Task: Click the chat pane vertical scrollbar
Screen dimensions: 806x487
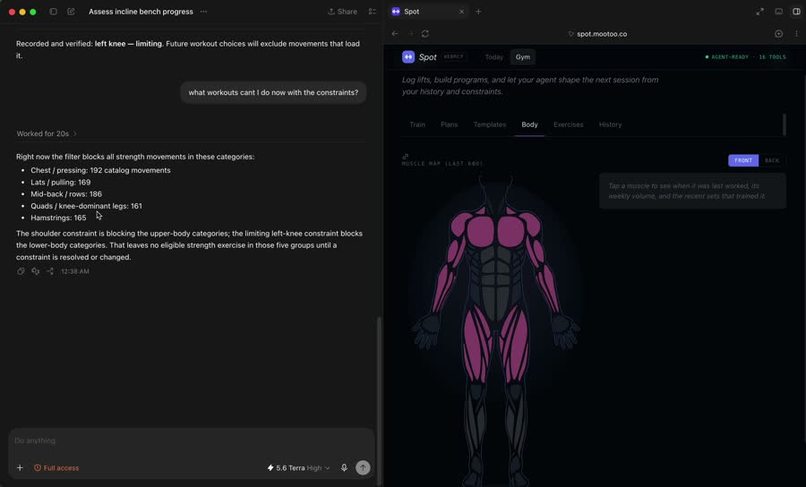Action: (x=379, y=401)
